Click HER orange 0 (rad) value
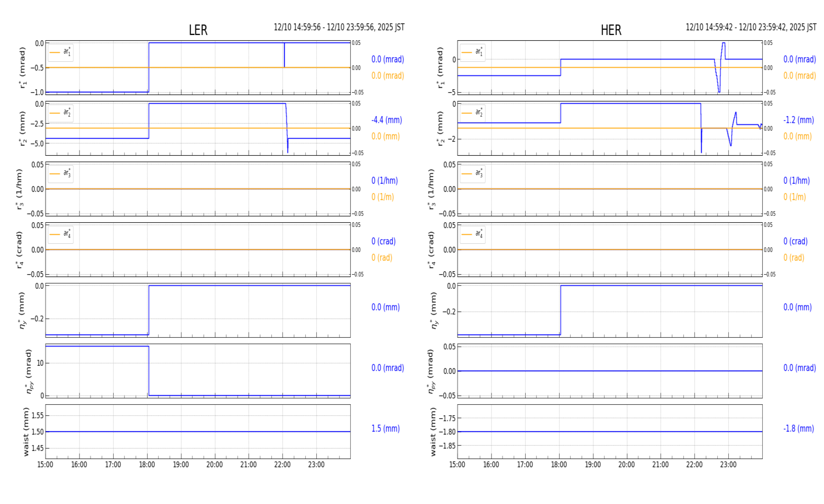 (x=794, y=258)
